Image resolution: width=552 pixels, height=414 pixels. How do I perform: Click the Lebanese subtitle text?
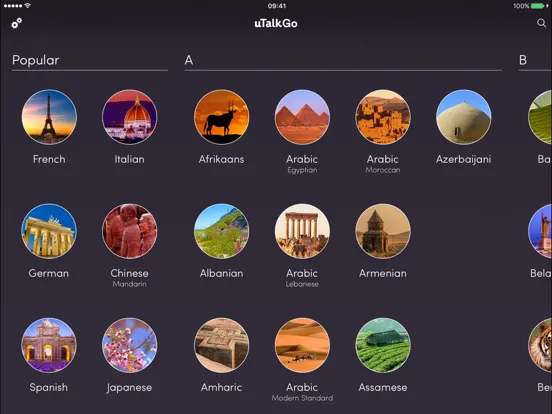(302, 284)
